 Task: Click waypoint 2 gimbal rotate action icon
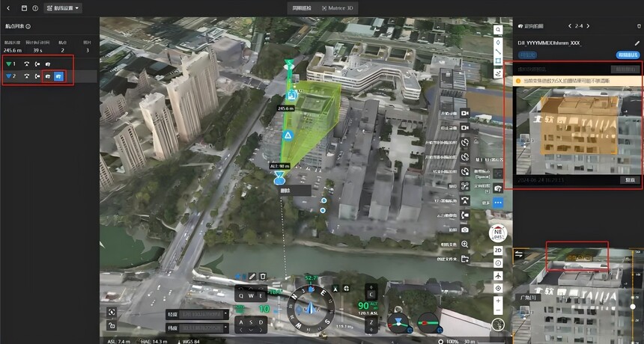tap(37, 76)
